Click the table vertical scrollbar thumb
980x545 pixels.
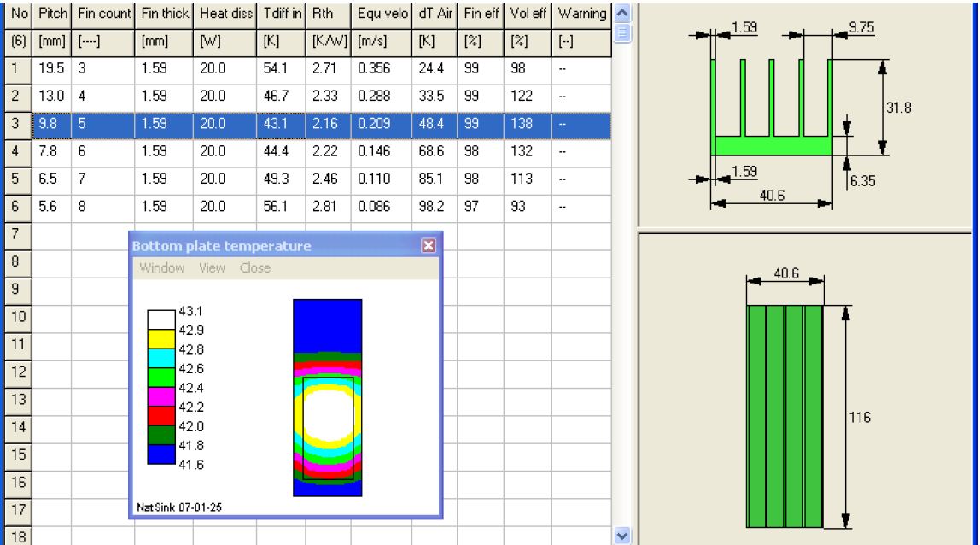621,32
